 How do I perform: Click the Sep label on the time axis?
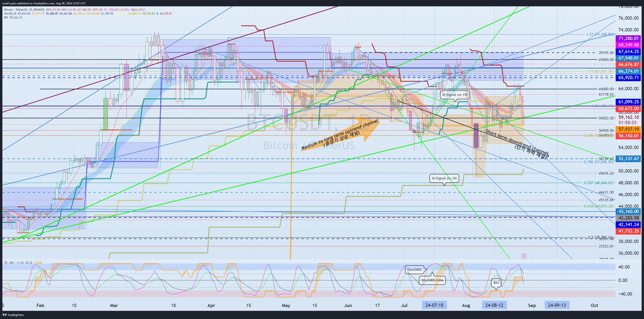pyautogui.click(x=532, y=305)
